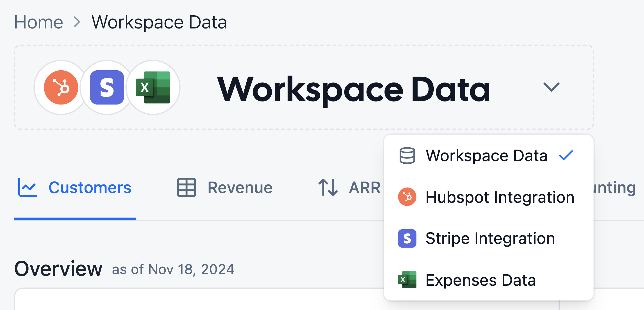This screenshot has height=310, width=644.
Task: Click the Excel logo in header
Action: (153, 87)
